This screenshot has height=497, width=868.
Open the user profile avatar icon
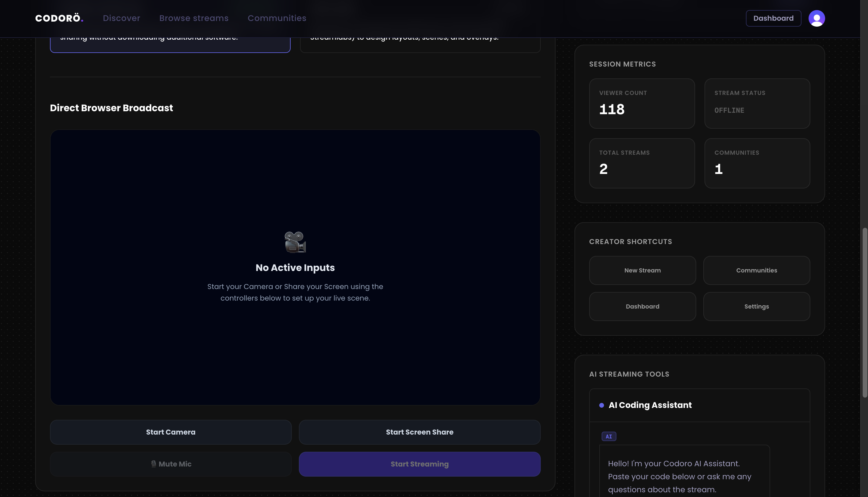(817, 18)
